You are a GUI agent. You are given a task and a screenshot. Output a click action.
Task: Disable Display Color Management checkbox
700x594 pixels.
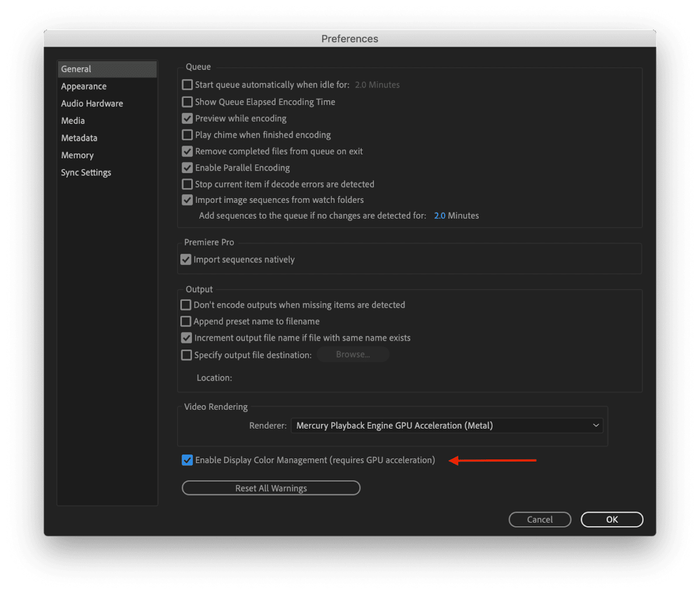pyautogui.click(x=187, y=460)
